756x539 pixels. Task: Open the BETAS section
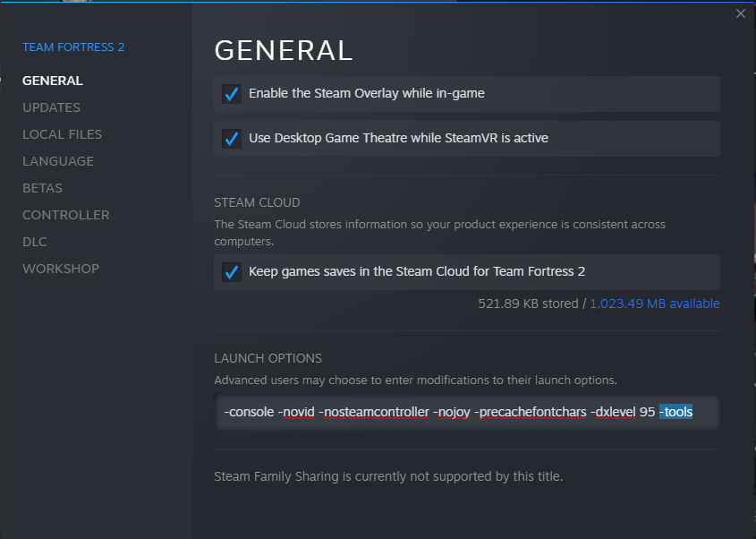point(41,188)
